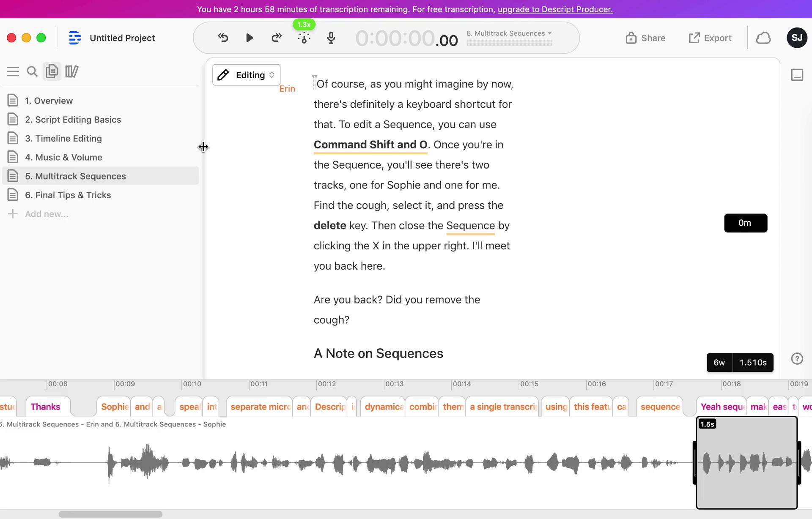Viewport: 812px width, 519px height.
Task: Select section 6 Final Tips & Tricks
Action: tap(67, 194)
